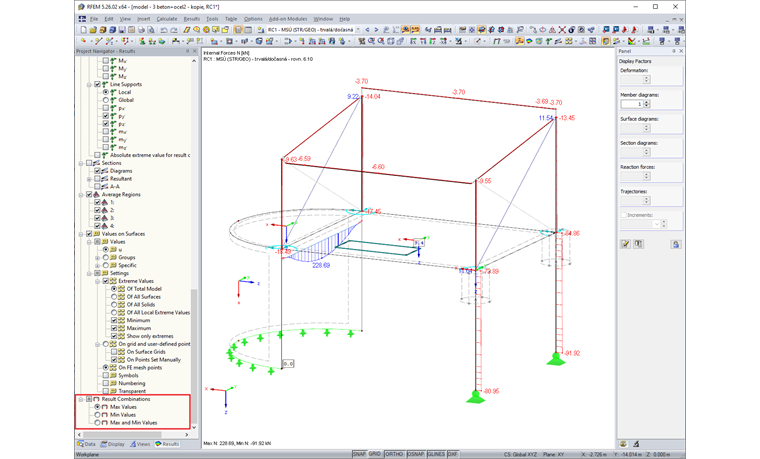This screenshot has height=459, width=760.
Task: Switch to the Views navigator tab
Action: point(140,444)
